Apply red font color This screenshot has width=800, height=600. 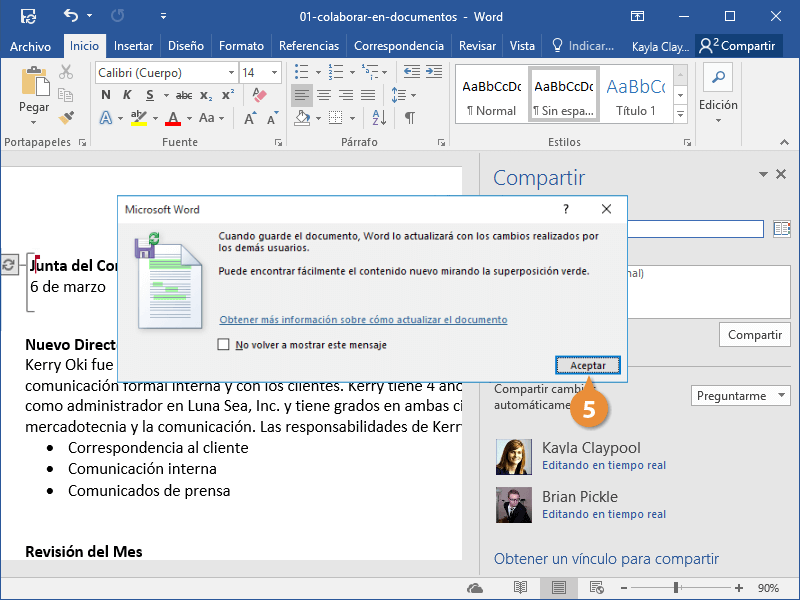(x=173, y=118)
